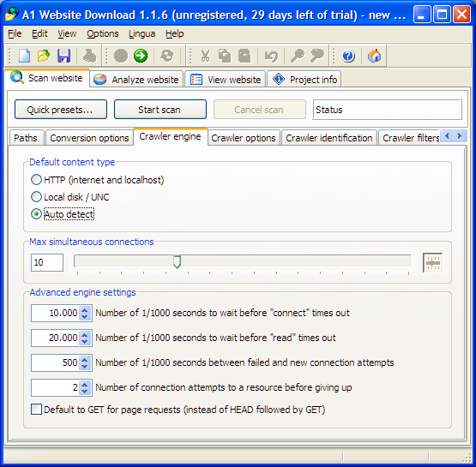Viewport: 476px width, 467px height.
Task: Switch to Scan website tab
Action: coord(47,78)
